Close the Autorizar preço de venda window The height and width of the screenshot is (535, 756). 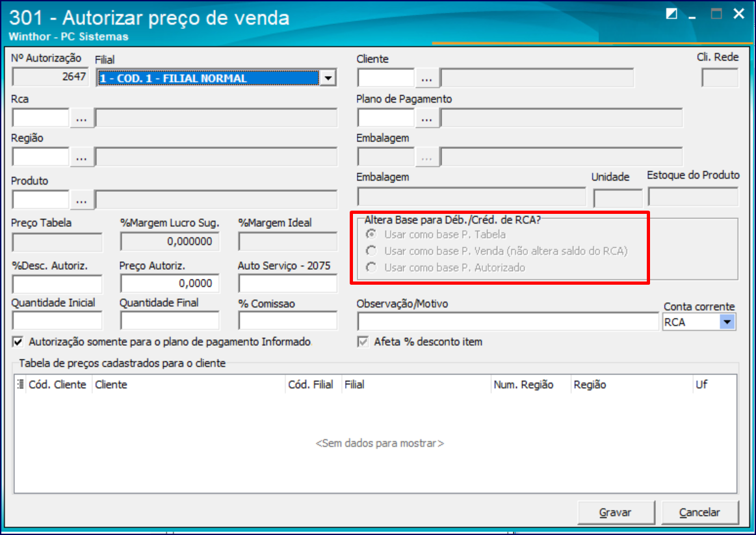click(738, 14)
